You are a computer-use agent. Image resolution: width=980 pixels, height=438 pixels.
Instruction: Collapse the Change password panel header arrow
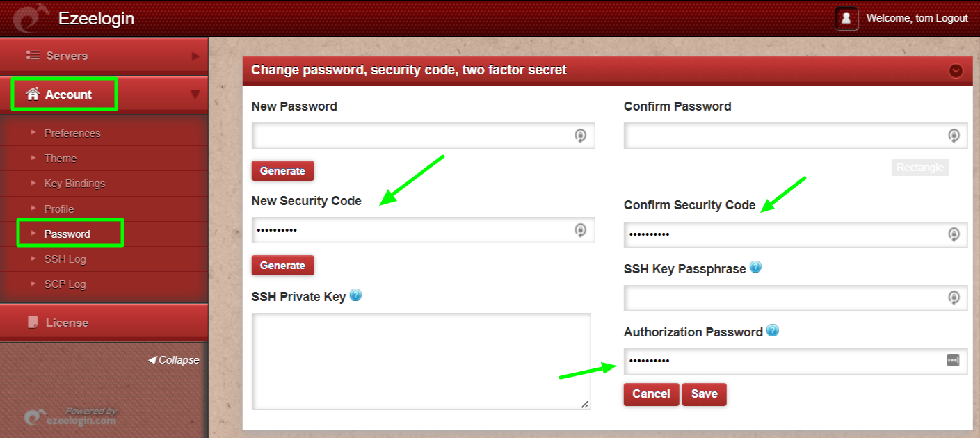(956, 70)
